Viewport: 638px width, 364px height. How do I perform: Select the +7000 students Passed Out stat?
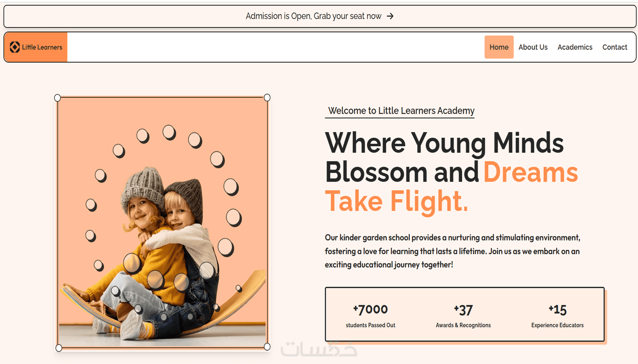pos(370,315)
